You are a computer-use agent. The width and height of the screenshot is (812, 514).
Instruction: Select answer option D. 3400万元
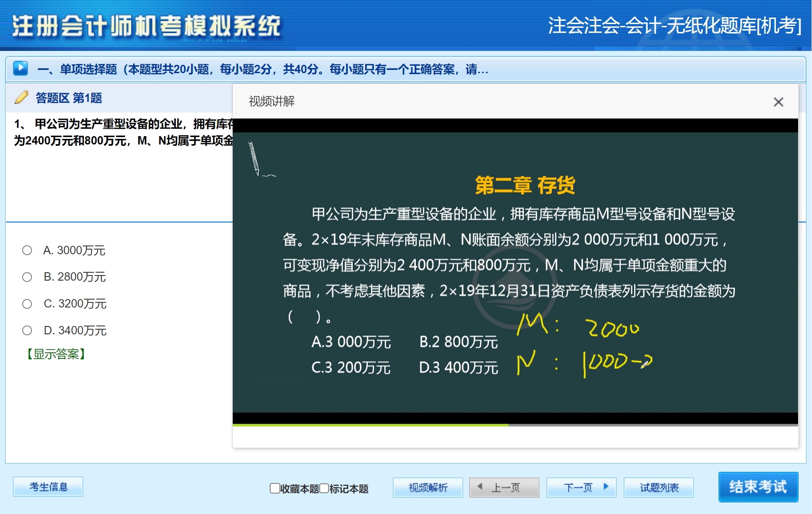(27, 330)
